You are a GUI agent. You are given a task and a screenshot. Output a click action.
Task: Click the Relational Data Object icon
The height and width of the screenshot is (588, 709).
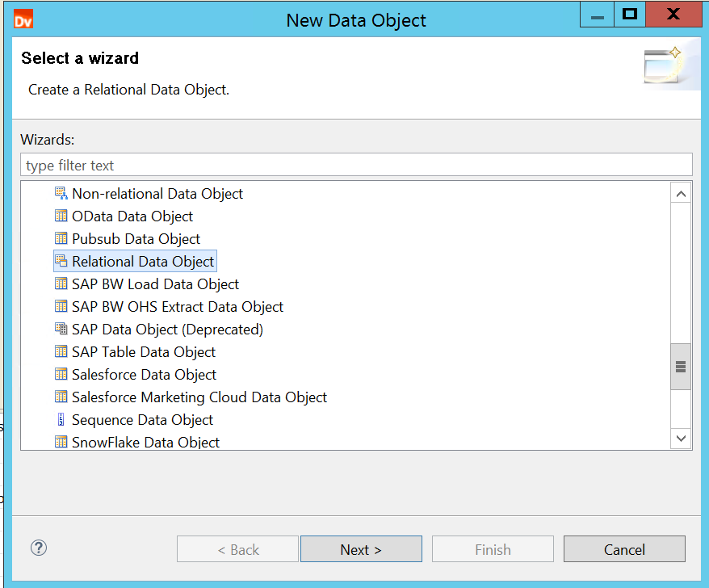tap(61, 262)
